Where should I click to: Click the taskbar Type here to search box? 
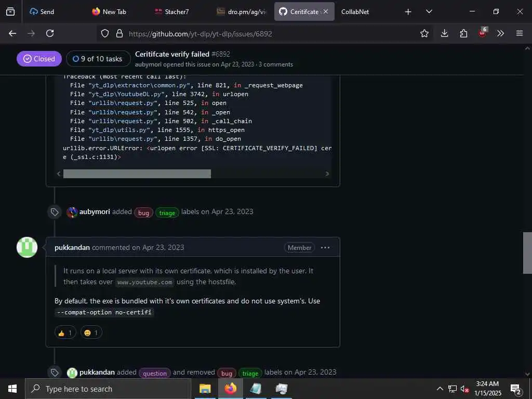click(108, 389)
